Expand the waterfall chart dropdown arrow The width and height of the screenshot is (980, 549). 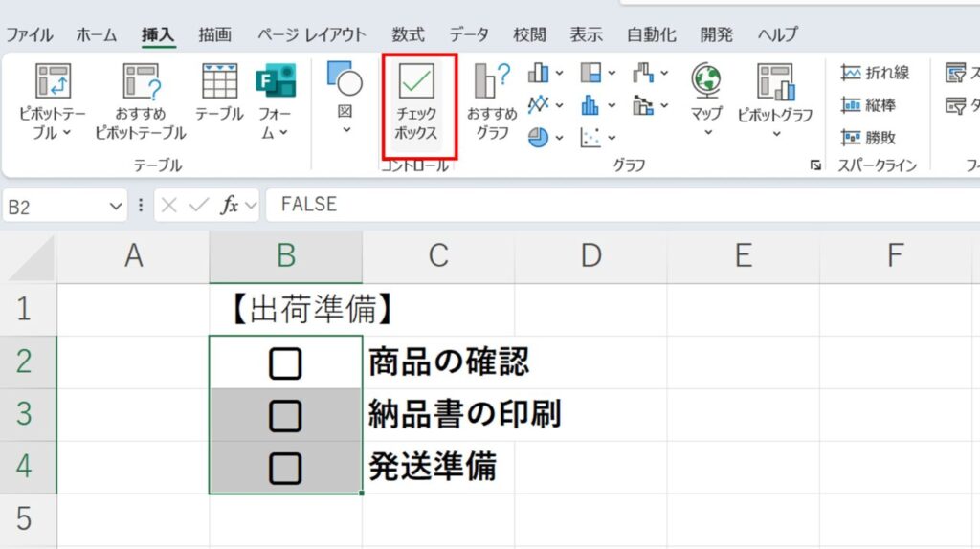pyautogui.click(x=664, y=74)
